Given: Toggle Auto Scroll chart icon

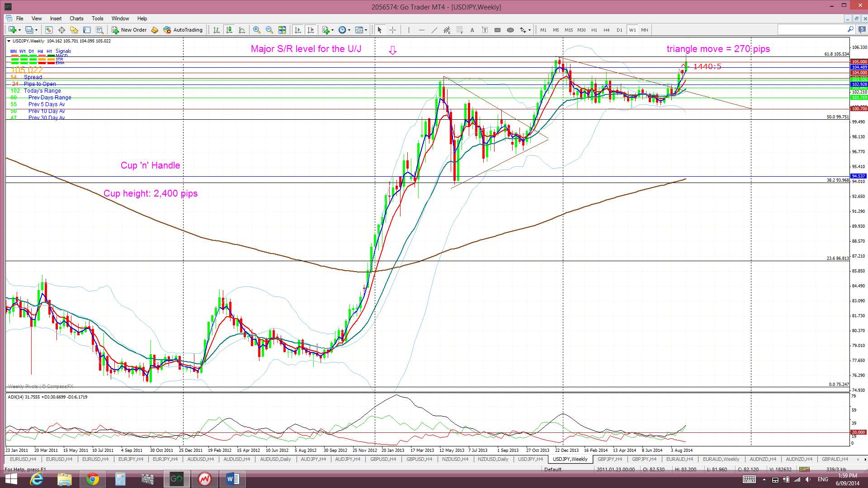Looking at the screenshot, I should (297, 30).
